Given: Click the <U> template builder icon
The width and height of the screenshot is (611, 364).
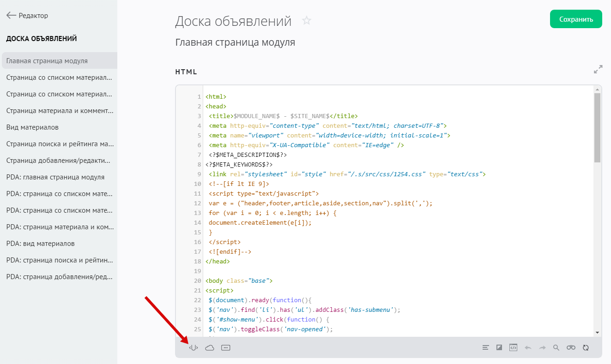Looking at the screenshot, I should click(194, 348).
